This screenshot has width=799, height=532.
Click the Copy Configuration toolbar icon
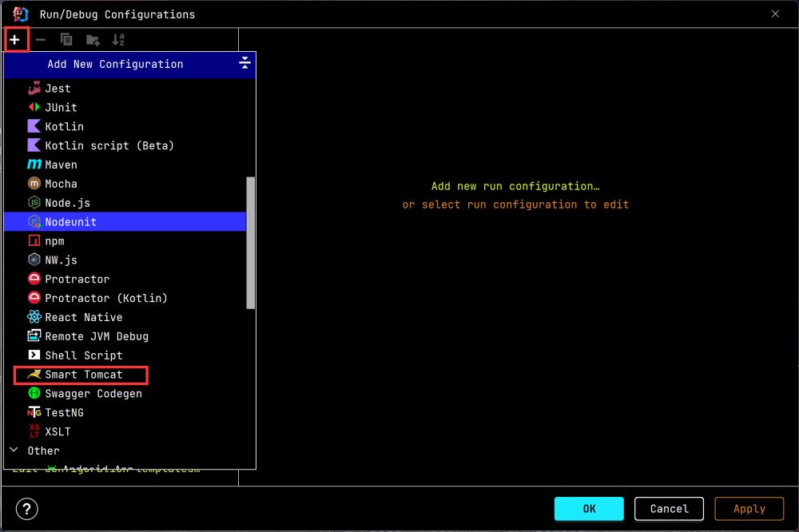point(66,40)
